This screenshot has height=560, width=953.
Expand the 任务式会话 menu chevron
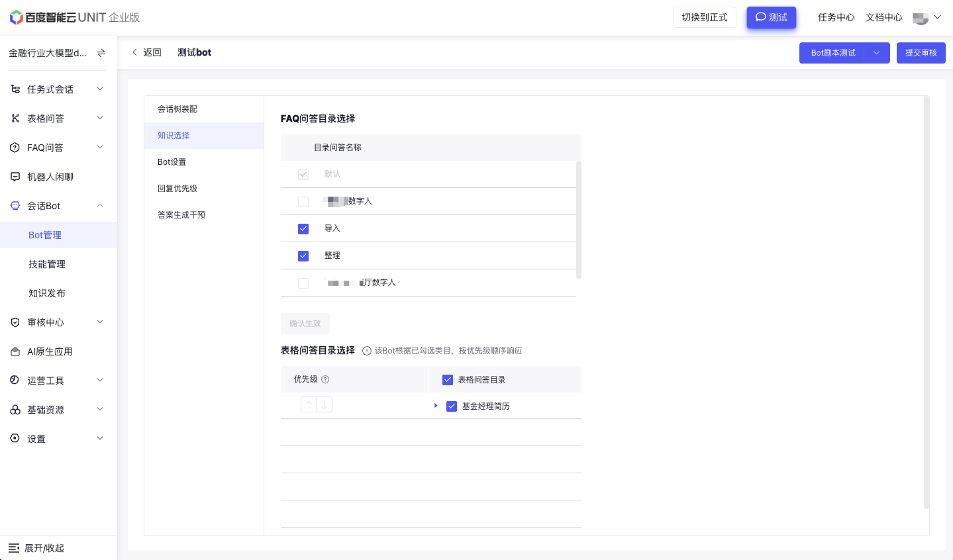pos(100,89)
